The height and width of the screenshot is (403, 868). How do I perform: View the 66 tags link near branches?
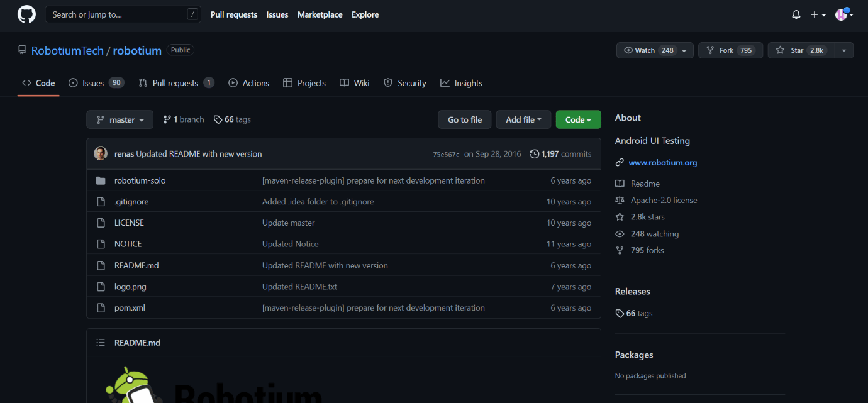coord(232,119)
